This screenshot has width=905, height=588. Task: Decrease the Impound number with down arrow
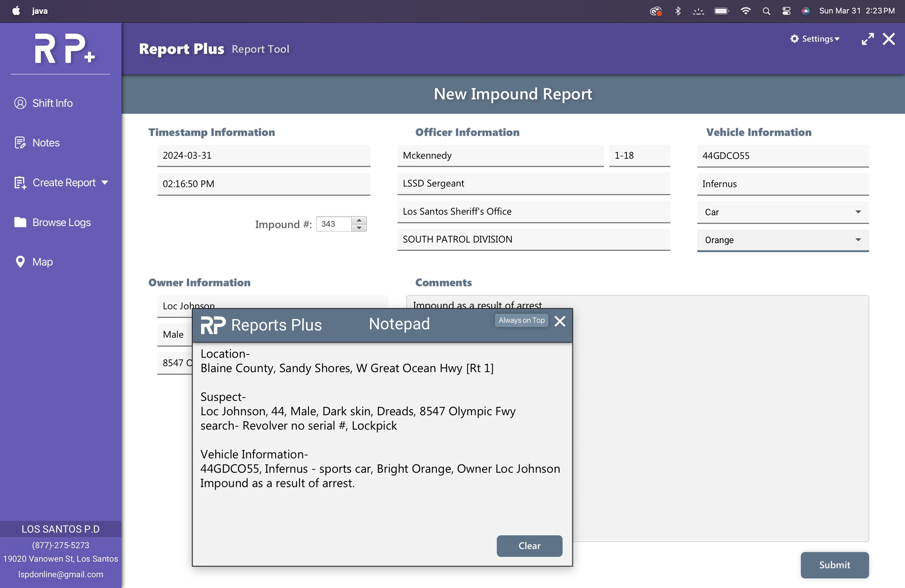[359, 228]
